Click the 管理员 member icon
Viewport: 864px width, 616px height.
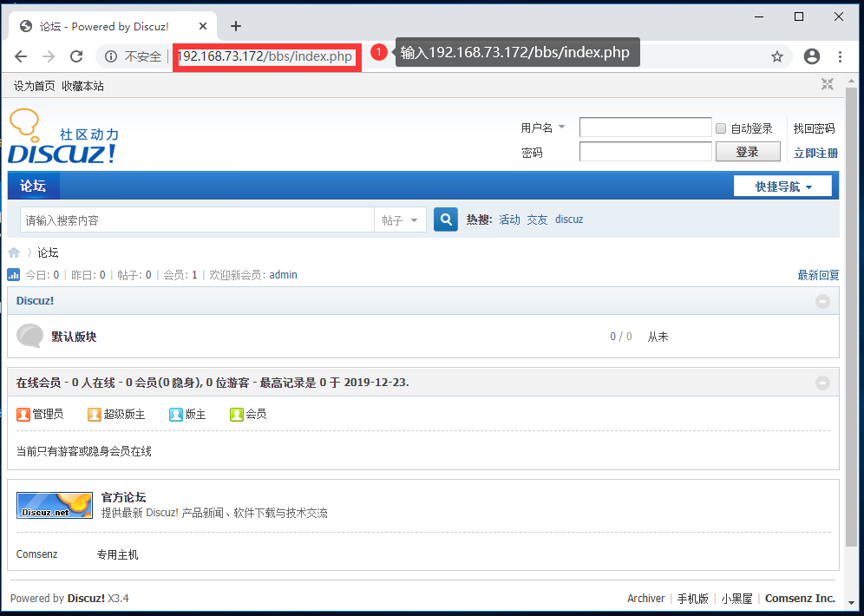tap(23, 415)
